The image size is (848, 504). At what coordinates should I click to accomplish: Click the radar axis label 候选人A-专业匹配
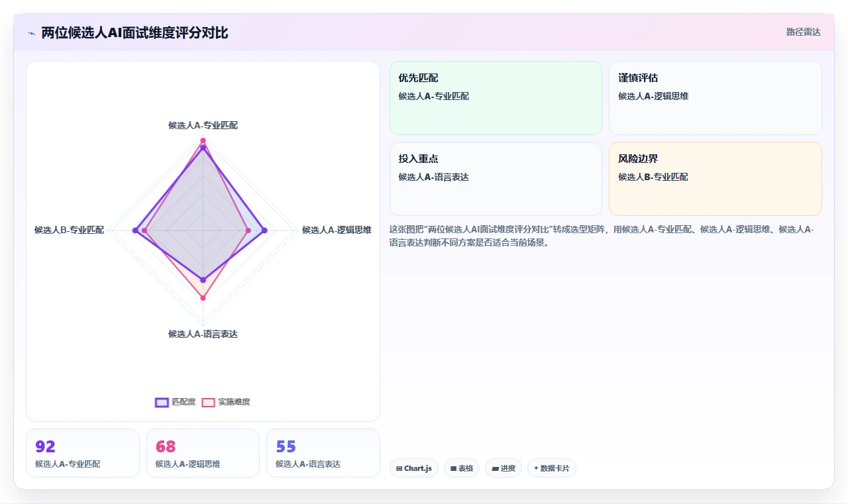coord(203,125)
